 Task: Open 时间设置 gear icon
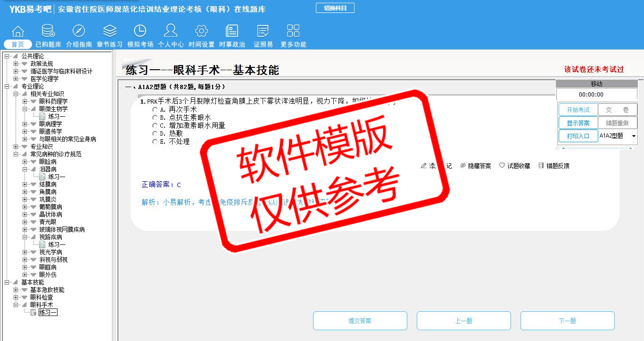(201, 32)
